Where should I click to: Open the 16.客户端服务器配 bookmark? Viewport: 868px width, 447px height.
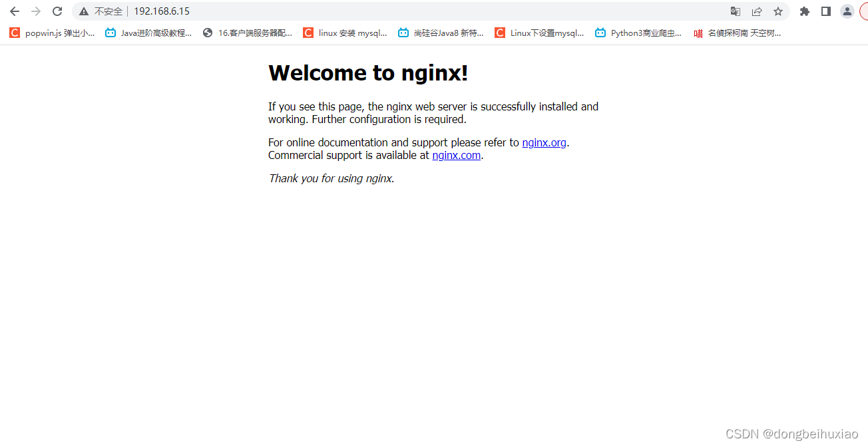pos(247,33)
